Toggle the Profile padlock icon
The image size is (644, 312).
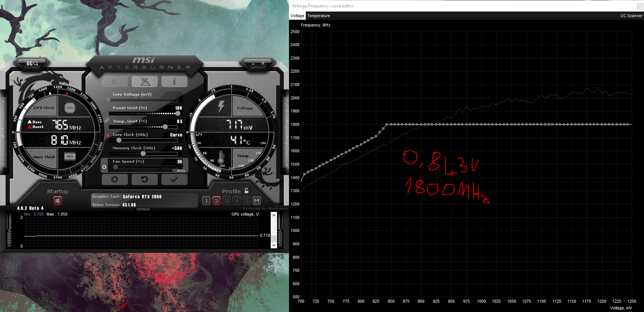point(246,191)
